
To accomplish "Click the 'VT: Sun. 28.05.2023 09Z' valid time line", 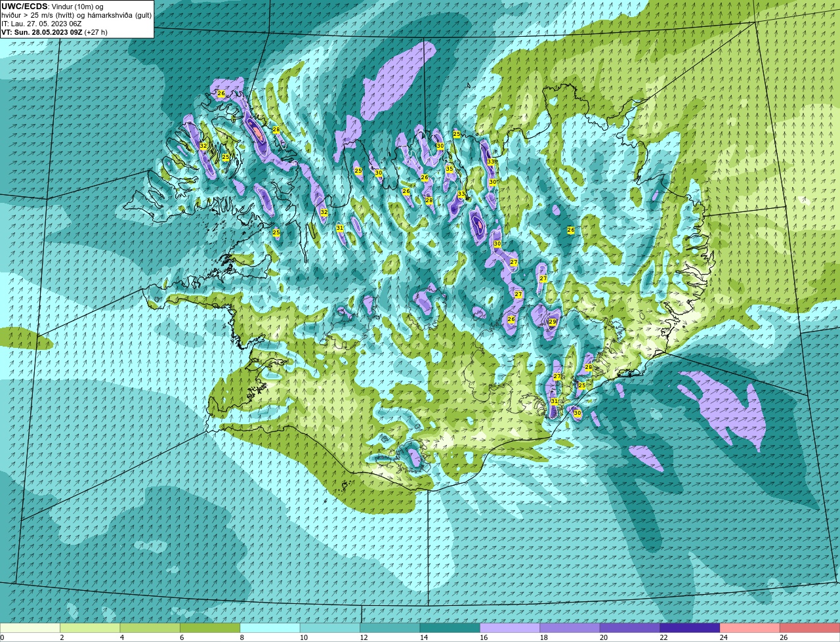I will [54, 32].
